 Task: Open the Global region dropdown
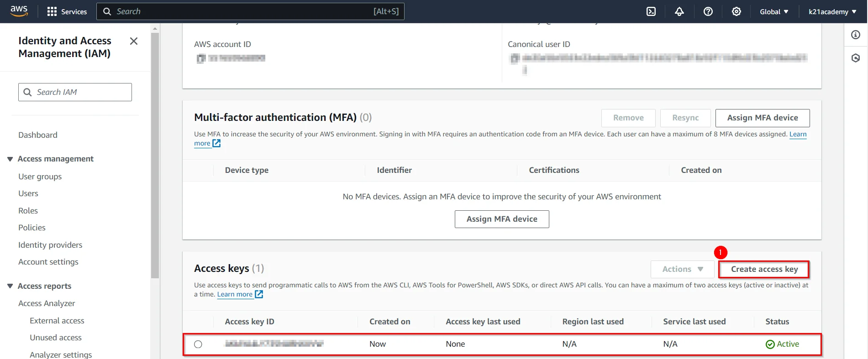click(774, 11)
